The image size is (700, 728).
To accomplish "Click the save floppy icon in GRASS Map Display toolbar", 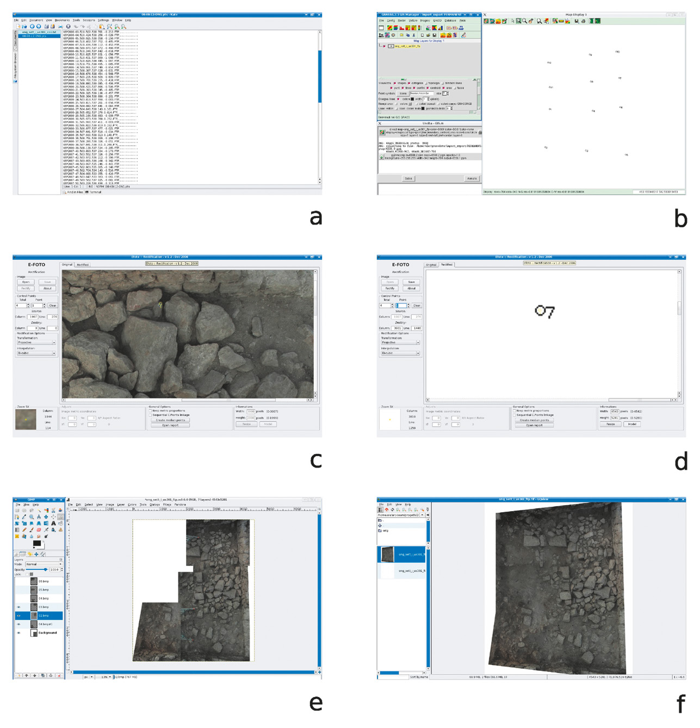I will (x=577, y=21).
